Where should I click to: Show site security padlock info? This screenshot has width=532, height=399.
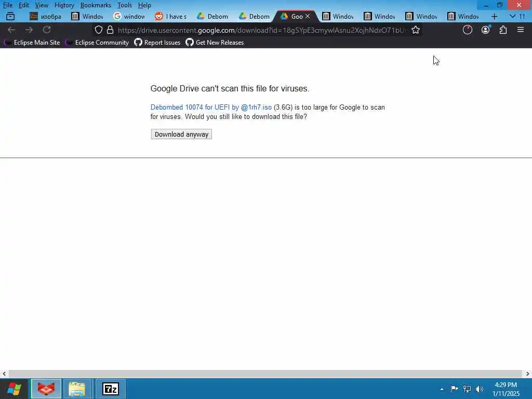[110, 30]
